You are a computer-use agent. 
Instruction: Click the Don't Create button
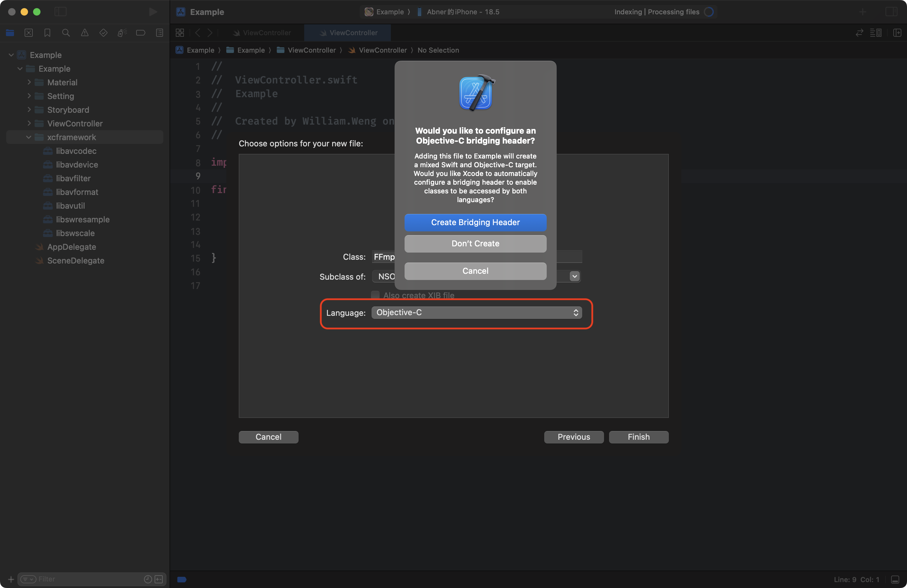point(475,244)
